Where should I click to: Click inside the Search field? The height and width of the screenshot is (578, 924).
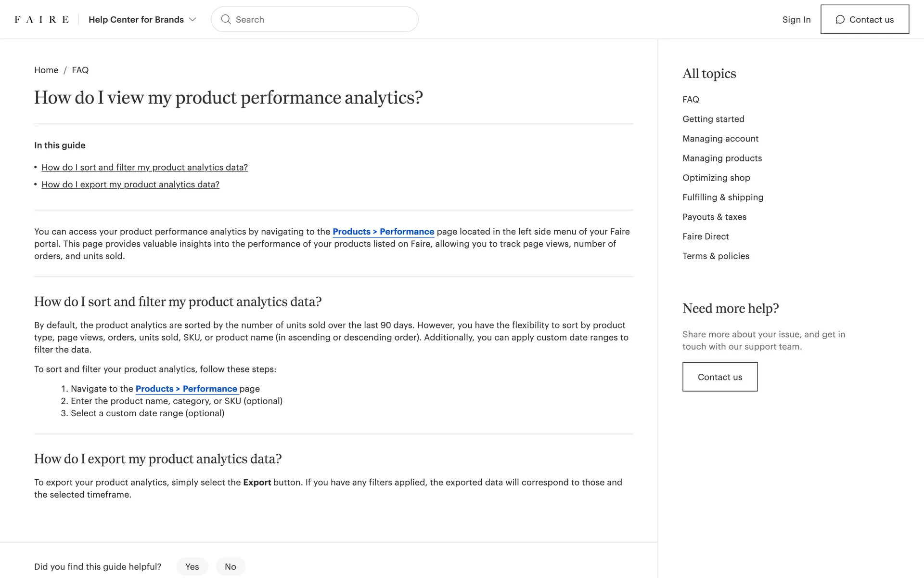click(322, 19)
